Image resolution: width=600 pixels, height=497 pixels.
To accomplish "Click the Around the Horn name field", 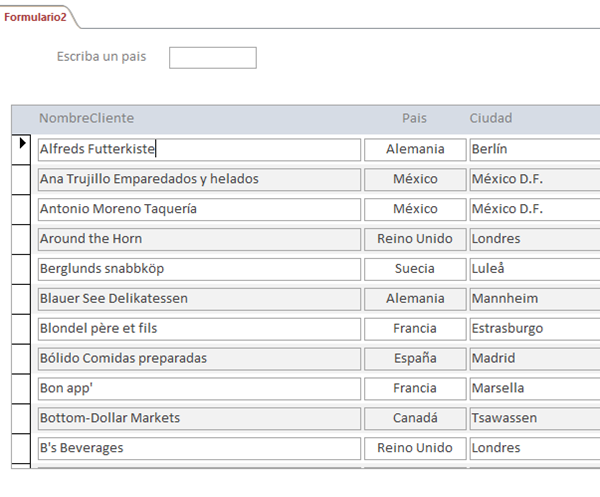I will pyautogui.click(x=199, y=239).
